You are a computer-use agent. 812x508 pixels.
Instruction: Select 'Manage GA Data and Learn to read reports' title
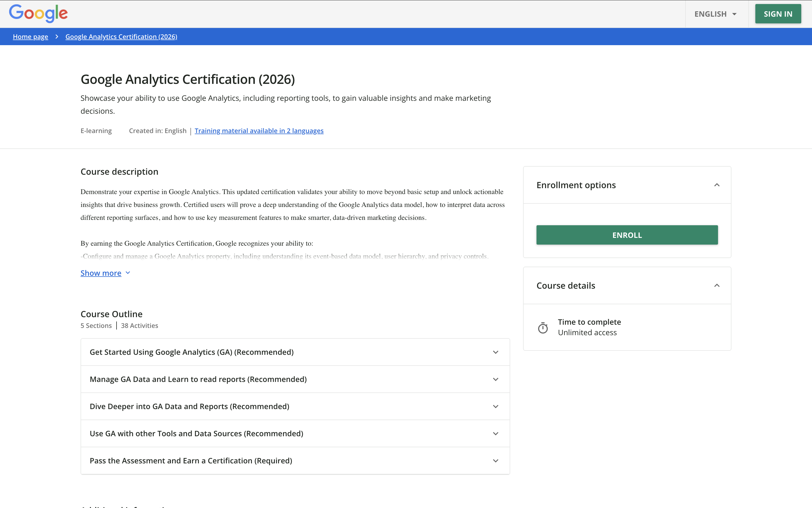198,379
